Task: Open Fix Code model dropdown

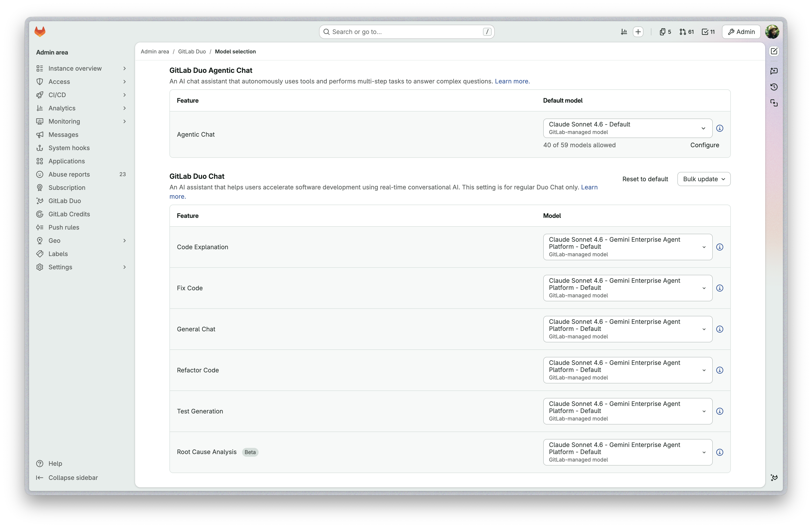Action: pyautogui.click(x=627, y=288)
